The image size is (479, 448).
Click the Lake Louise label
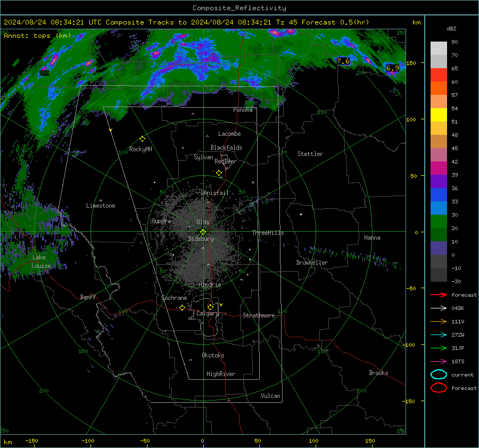42,262
